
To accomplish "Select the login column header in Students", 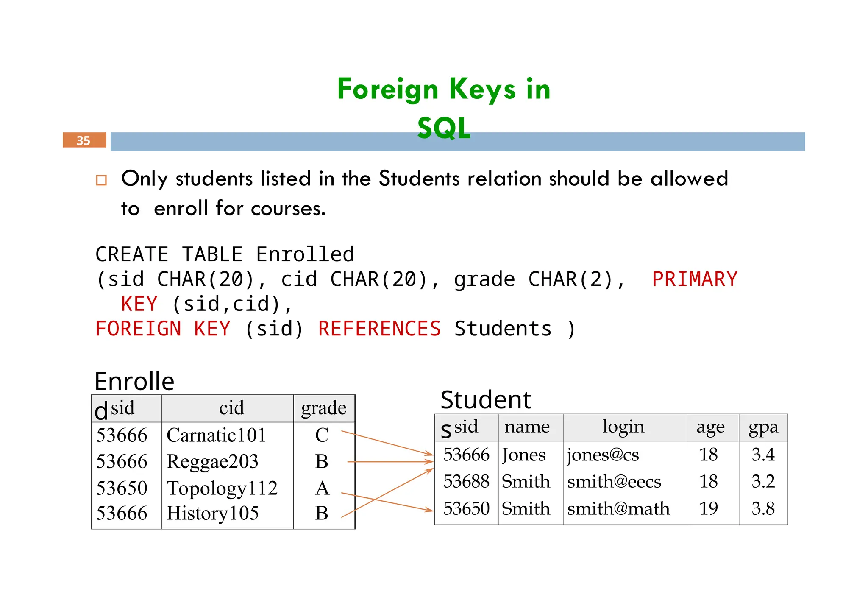I will pos(623,427).
